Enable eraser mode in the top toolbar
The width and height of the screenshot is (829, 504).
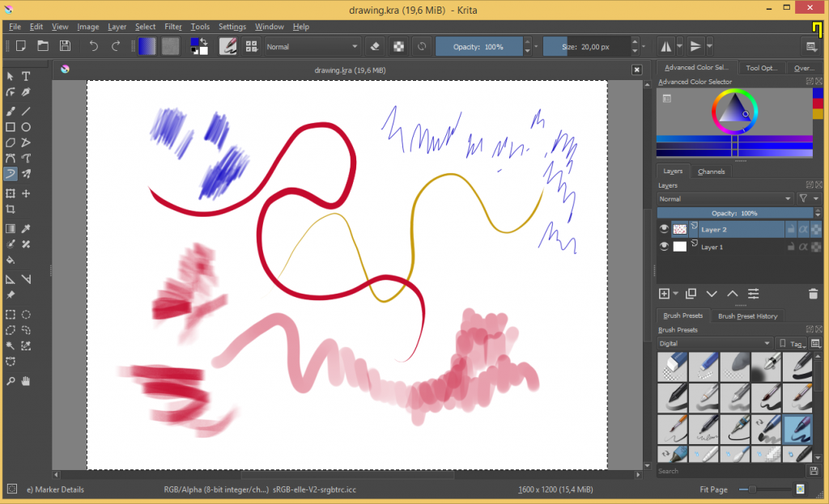point(375,46)
